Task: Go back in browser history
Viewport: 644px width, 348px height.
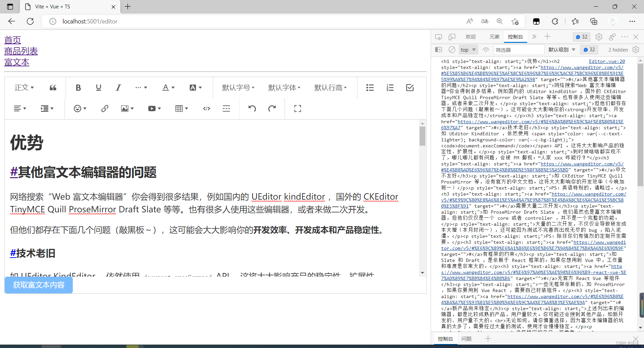Action: tap(12, 21)
